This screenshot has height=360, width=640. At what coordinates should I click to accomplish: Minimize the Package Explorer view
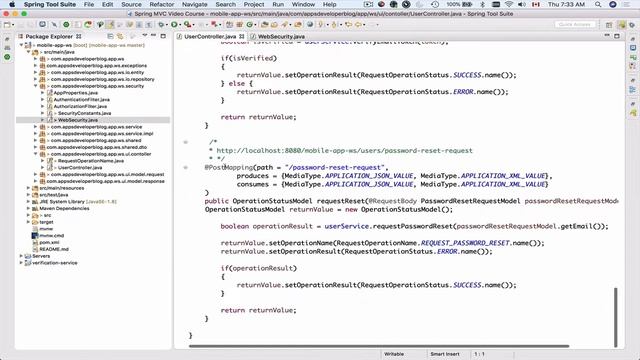pyautogui.click(x=153, y=36)
